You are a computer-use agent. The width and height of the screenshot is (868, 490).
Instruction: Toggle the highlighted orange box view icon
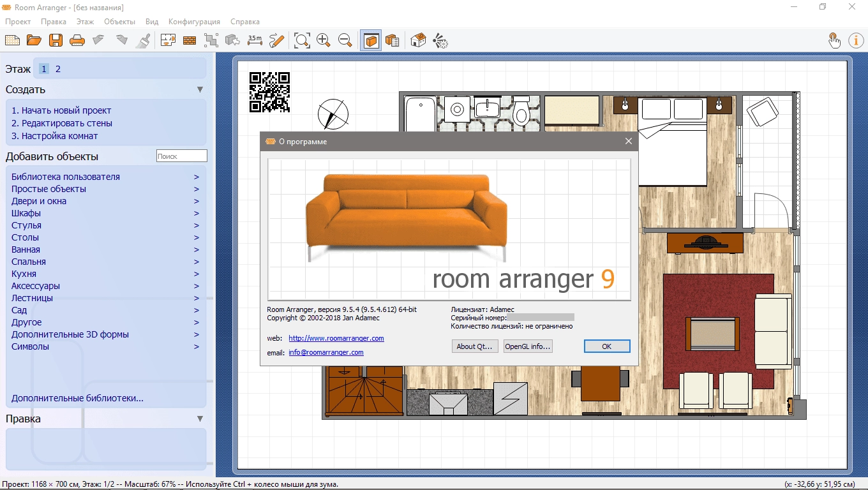pos(371,40)
